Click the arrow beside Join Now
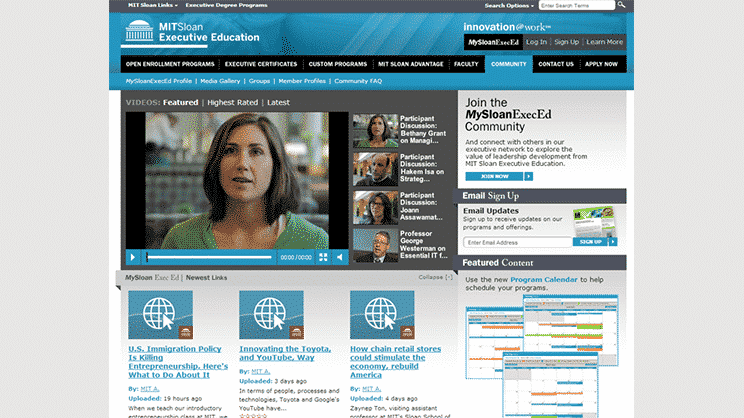This screenshot has width=744, height=418. [528, 176]
